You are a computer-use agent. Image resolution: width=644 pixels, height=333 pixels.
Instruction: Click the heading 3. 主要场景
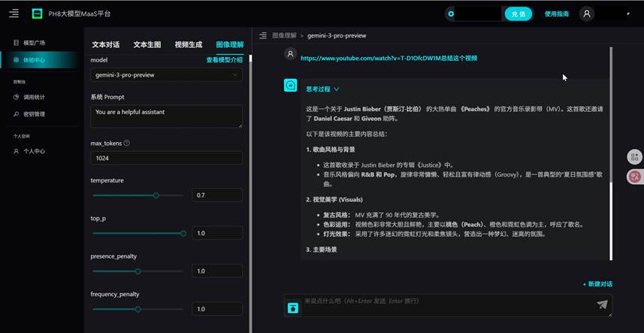tap(321, 250)
